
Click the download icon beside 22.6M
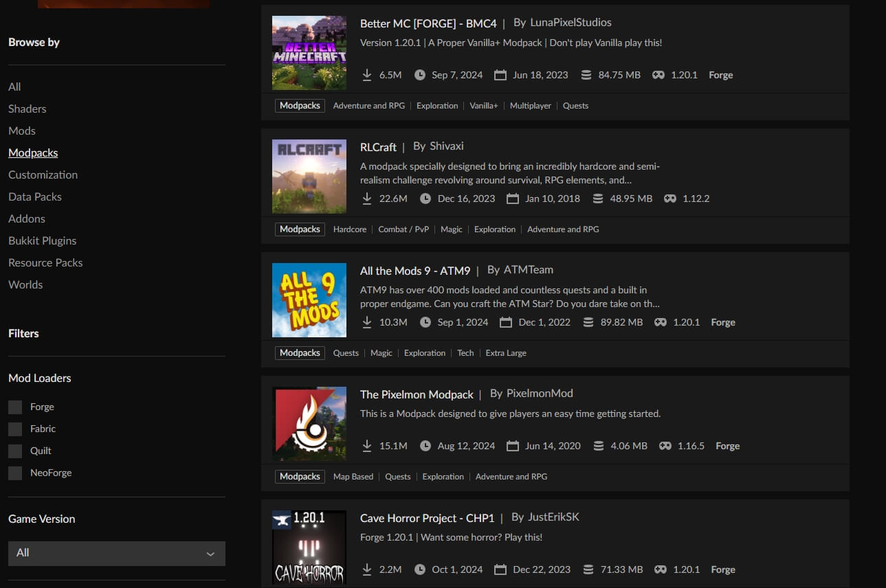[x=367, y=199]
